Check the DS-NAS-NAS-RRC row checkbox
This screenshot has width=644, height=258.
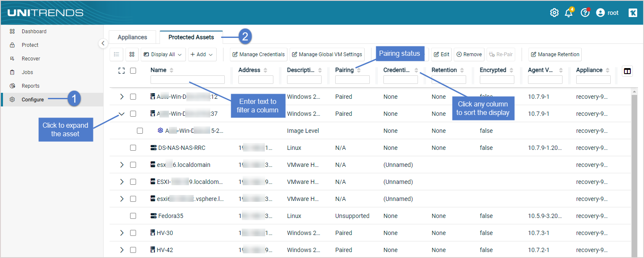click(133, 148)
